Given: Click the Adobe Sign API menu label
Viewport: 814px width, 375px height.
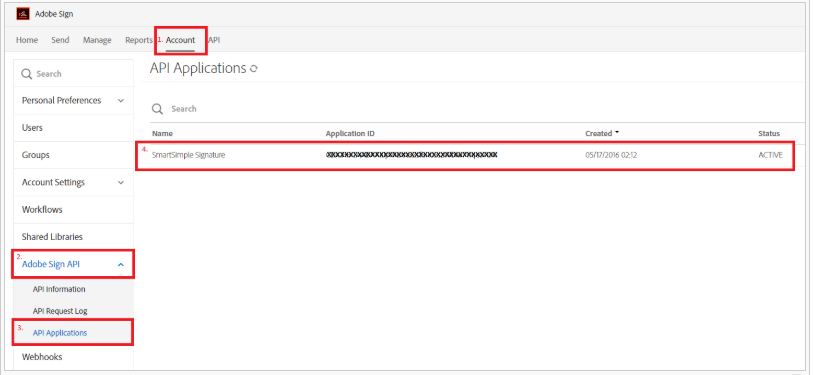Looking at the screenshot, I should pyautogui.click(x=51, y=264).
